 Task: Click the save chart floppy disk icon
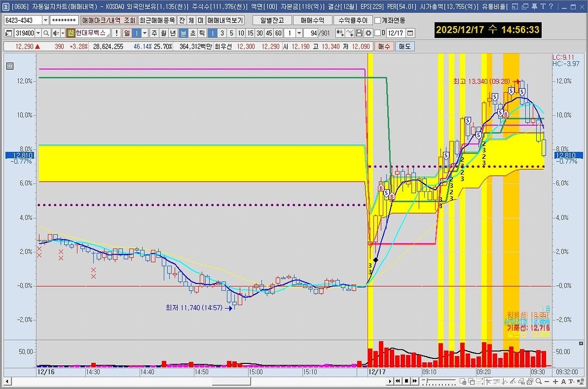360,33
